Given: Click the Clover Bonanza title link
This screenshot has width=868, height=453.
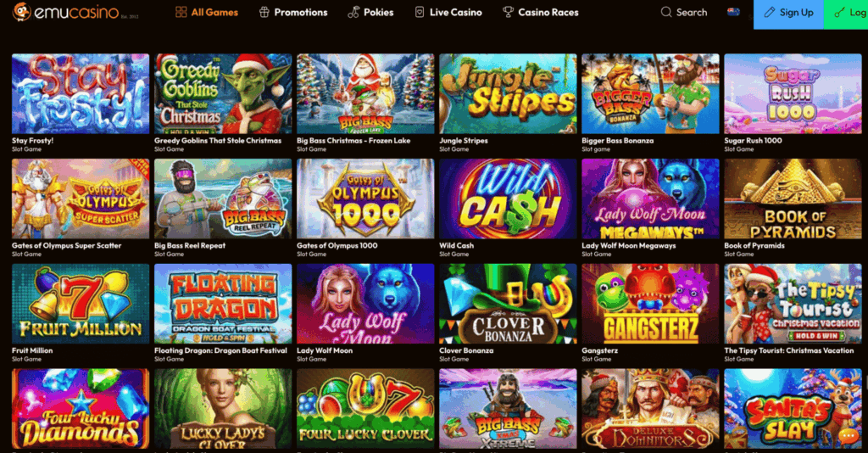Looking at the screenshot, I should (x=466, y=350).
